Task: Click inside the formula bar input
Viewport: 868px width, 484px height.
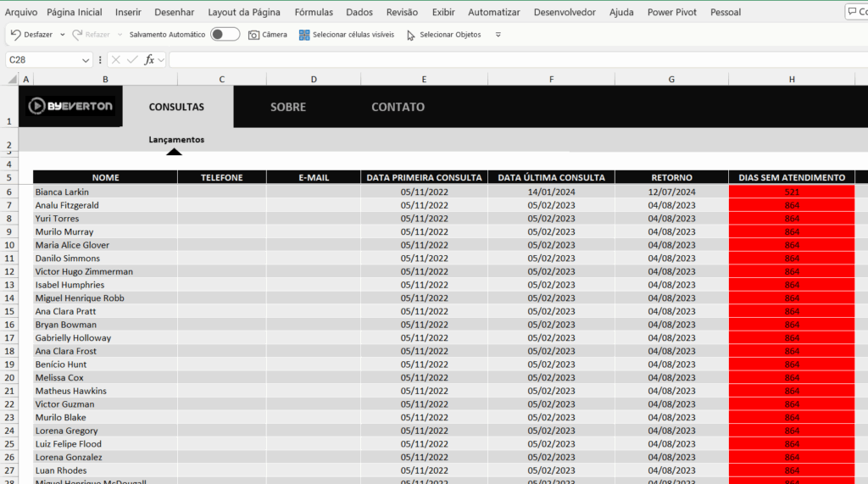Action: click(509, 59)
